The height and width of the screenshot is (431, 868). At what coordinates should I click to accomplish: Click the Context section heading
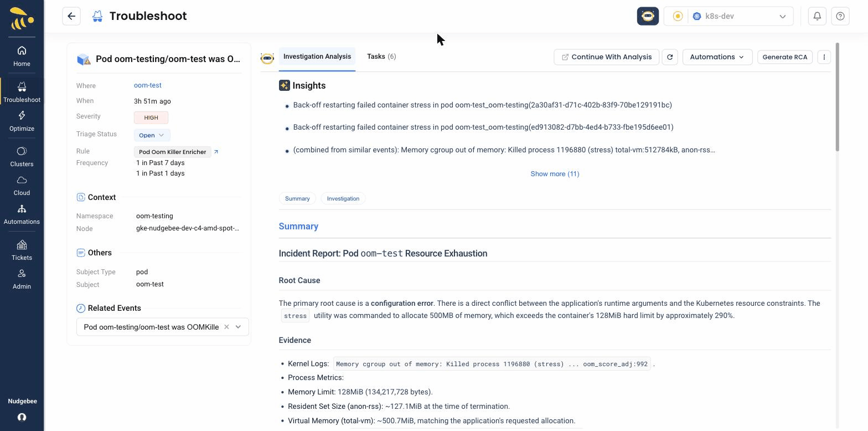tap(102, 197)
